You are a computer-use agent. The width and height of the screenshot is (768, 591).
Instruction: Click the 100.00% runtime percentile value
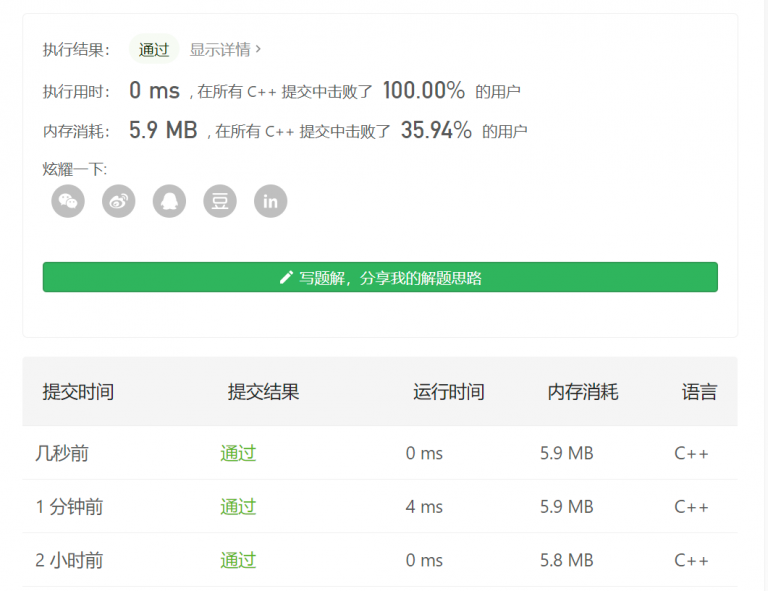(x=423, y=91)
